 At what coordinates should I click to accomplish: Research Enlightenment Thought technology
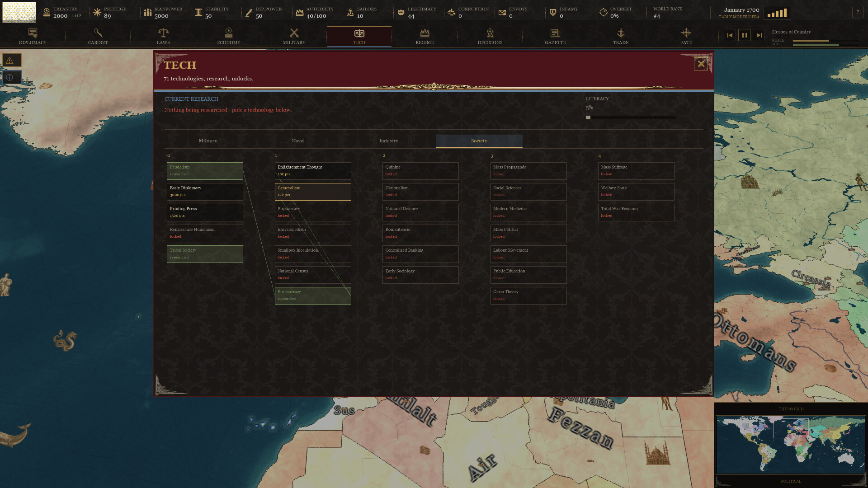[313, 171]
